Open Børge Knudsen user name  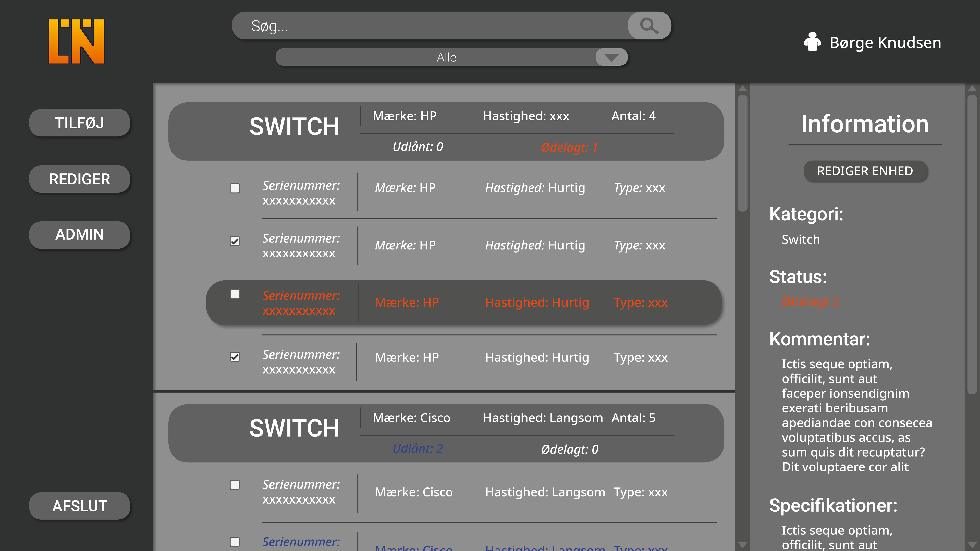pyautogui.click(x=885, y=43)
